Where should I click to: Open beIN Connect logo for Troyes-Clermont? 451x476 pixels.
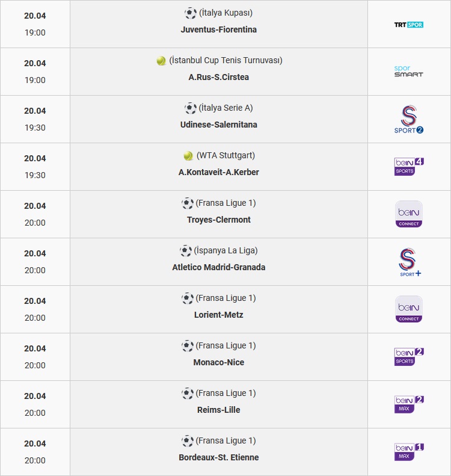click(x=409, y=214)
